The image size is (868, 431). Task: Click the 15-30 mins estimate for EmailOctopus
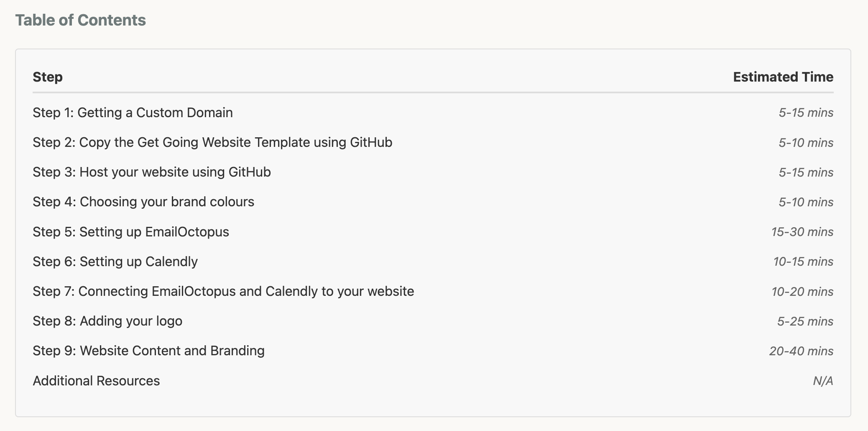802,232
